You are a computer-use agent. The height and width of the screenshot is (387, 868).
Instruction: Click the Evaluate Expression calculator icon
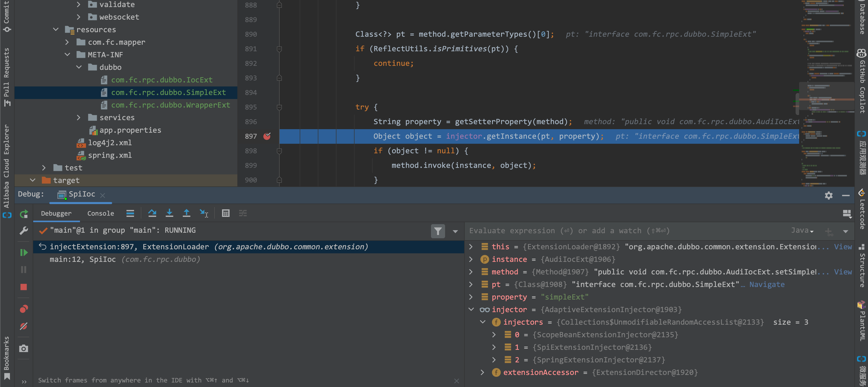[x=226, y=213]
